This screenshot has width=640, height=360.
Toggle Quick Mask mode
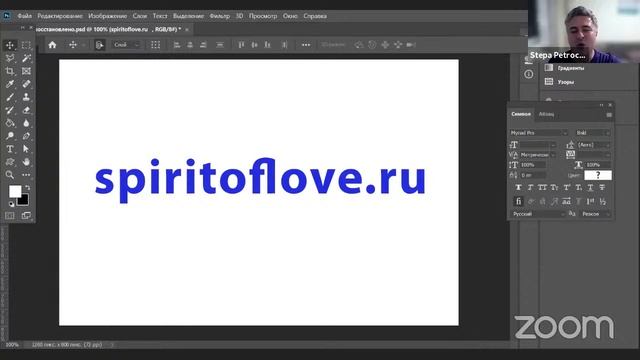coord(10,216)
